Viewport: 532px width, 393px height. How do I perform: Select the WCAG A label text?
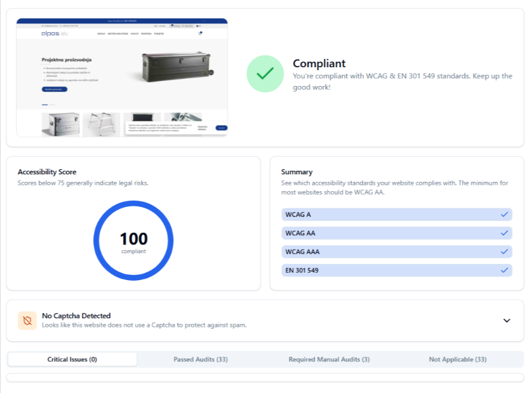pyautogui.click(x=298, y=215)
